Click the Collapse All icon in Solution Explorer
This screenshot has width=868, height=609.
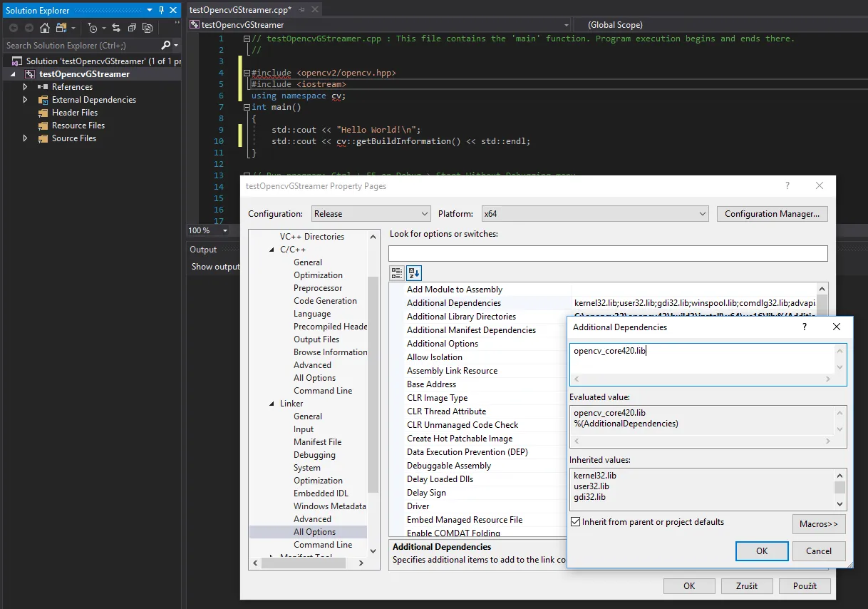(x=132, y=28)
